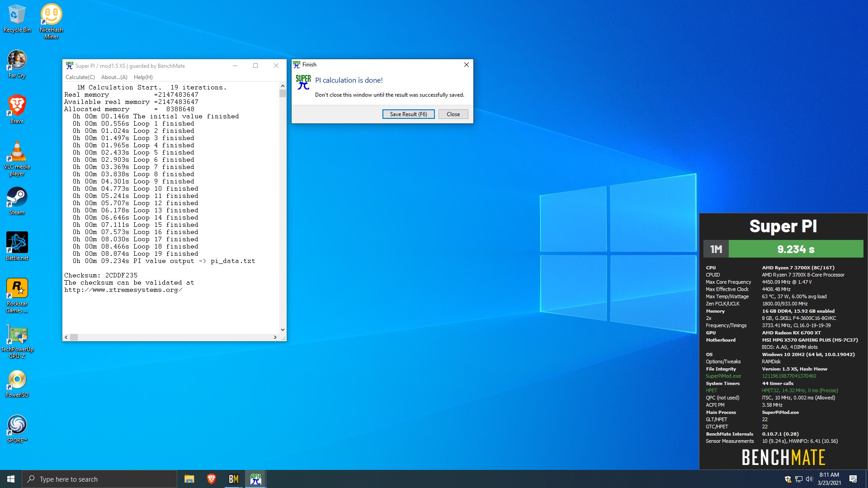The width and height of the screenshot is (868, 488).
Task: Click the horizontal scrollbar left arrow
Action: point(66,337)
